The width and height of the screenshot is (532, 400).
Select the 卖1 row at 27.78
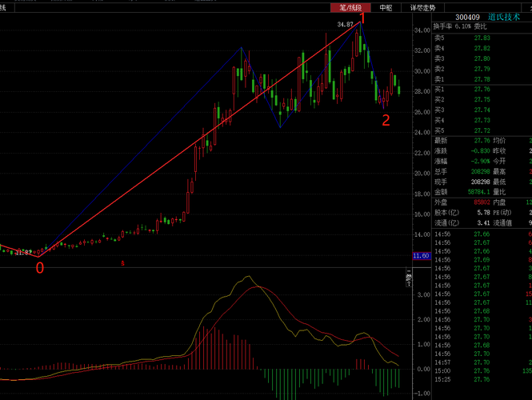pyautogui.click(x=482, y=79)
